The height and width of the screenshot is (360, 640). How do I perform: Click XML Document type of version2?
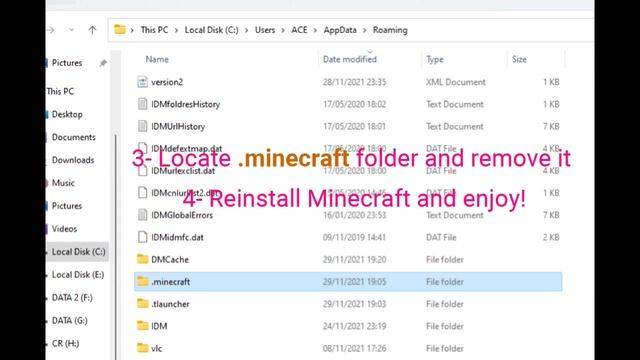pyautogui.click(x=456, y=82)
